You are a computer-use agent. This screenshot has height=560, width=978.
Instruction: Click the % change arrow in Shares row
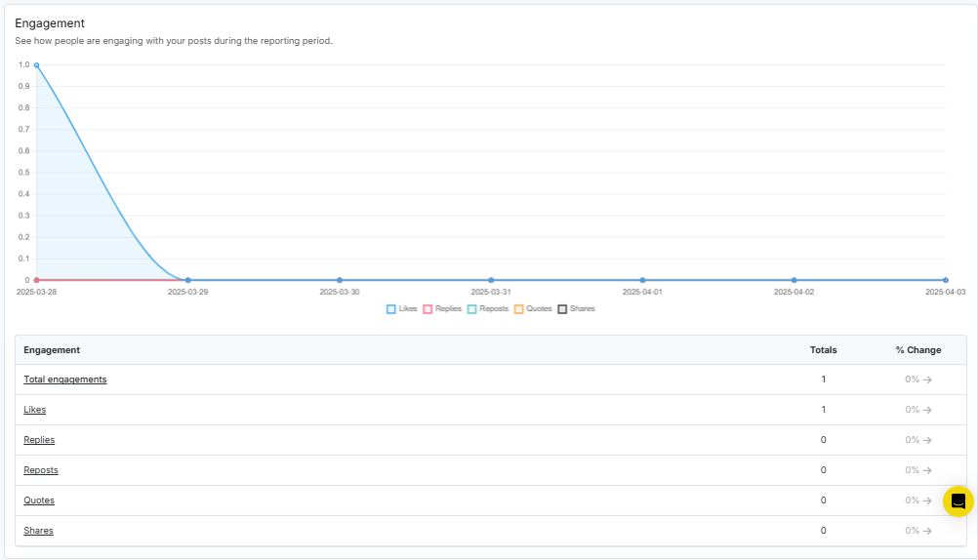coord(927,531)
